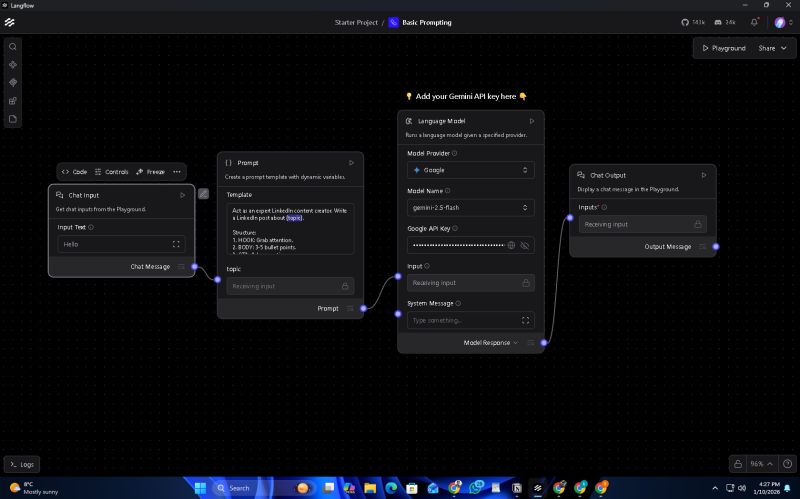Expand the System Message text editor
This screenshot has width=800, height=499.
pos(526,320)
